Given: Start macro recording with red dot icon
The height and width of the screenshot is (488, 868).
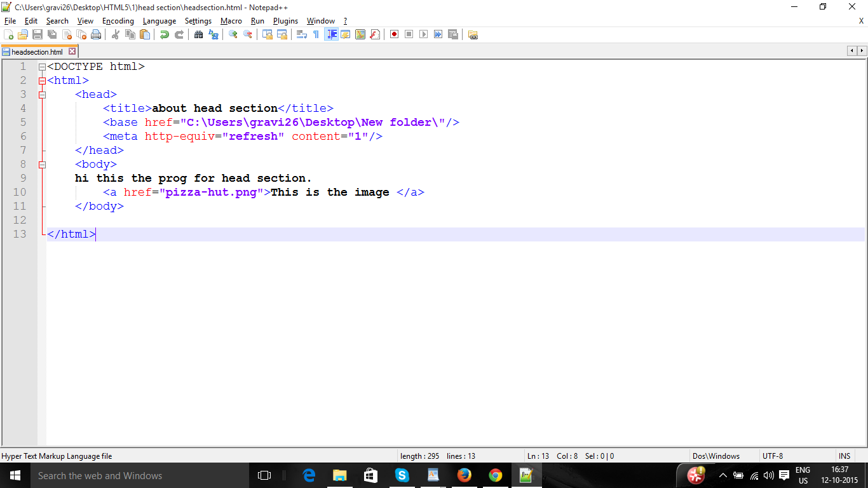Looking at the screenshot, I should click(394, 34).
